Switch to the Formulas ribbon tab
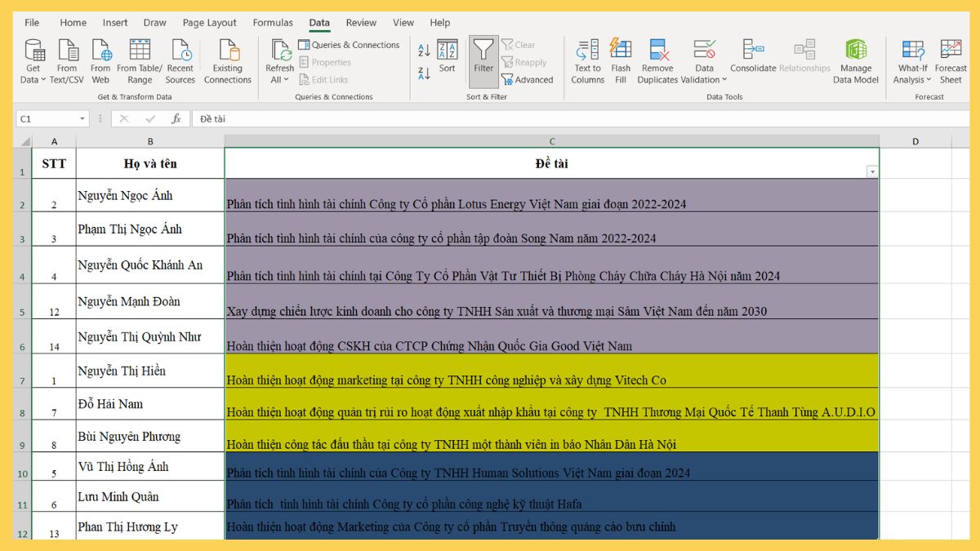The image size is (980, 551). coord(272,22)
